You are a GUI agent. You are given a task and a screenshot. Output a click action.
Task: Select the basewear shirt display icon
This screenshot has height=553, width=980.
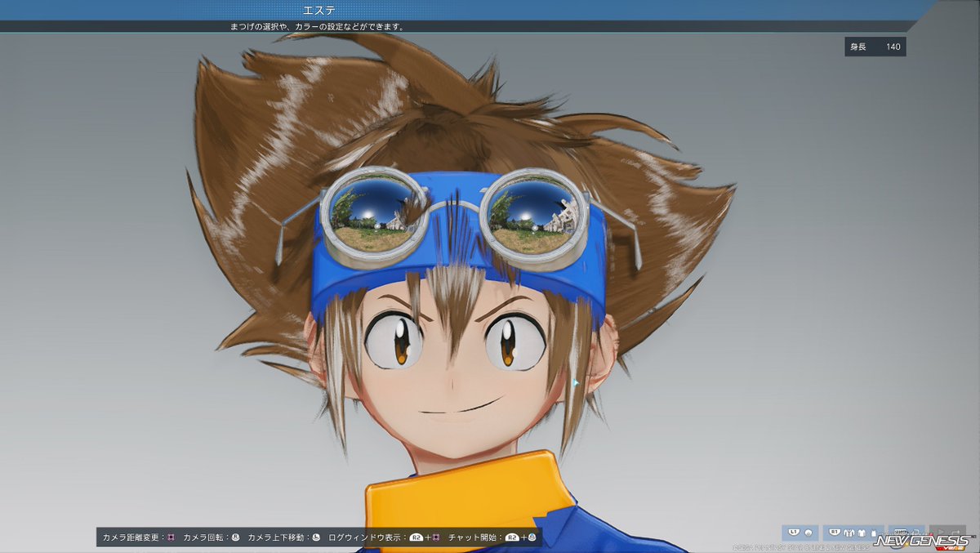point(862,533)
